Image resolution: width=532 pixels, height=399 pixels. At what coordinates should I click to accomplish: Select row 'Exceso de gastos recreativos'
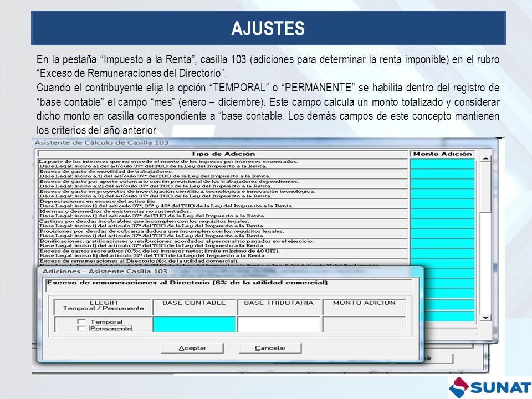pyautogui.click(x=223, y=253)
